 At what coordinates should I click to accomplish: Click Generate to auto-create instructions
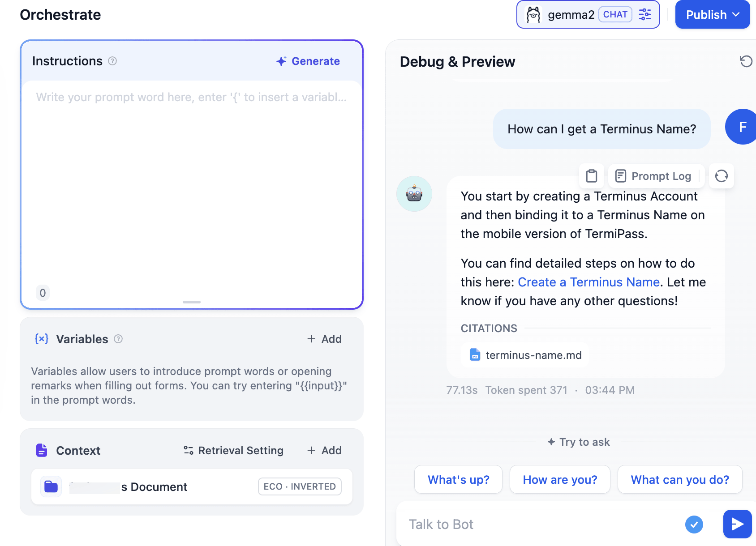coord(308,61)
